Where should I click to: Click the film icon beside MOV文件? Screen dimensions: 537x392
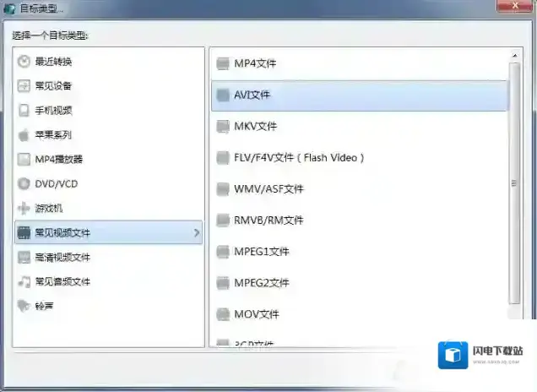[x=222, y=314]
